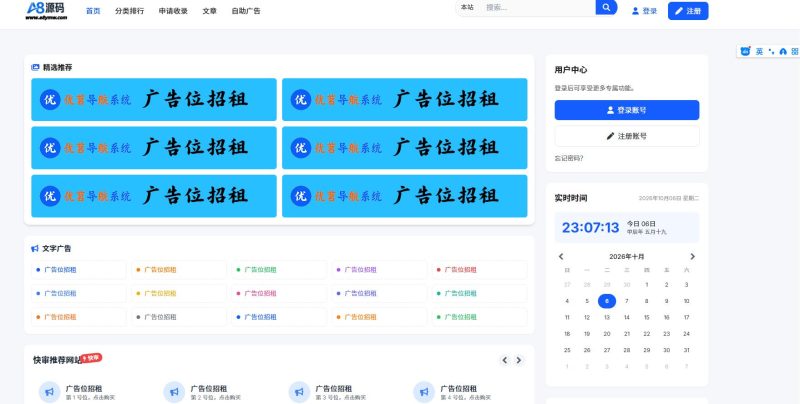
Task: Click megaphone icon of 第 1 号位 card
Action: [x=49, y=392]
